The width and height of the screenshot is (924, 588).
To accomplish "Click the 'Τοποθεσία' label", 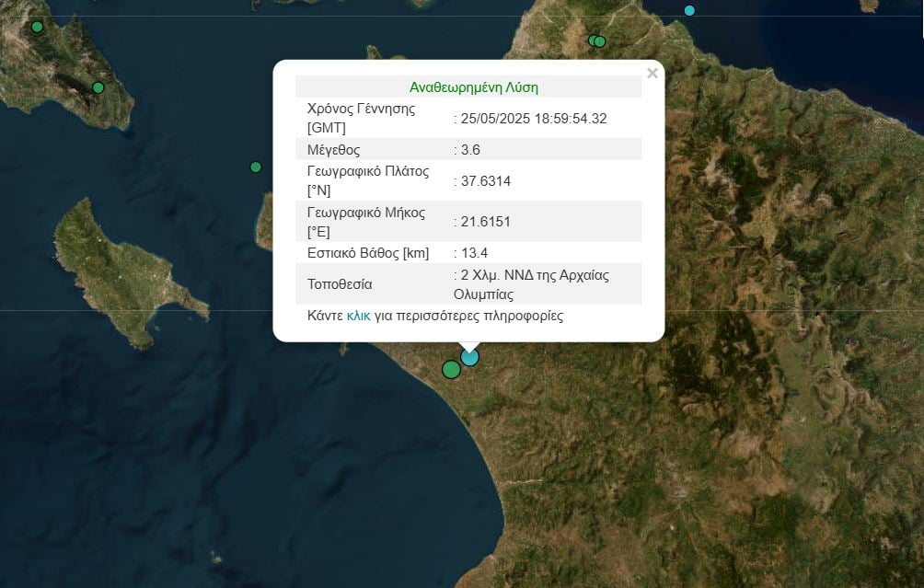I will click(x=340, y=284).
